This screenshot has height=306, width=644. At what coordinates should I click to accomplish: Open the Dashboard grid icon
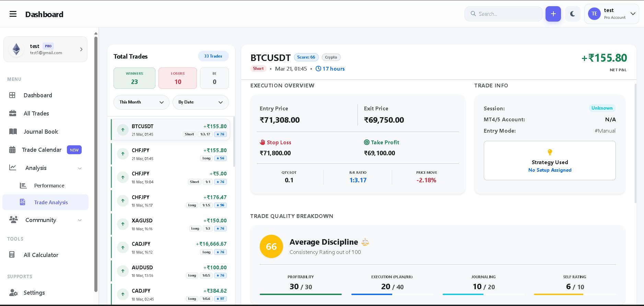(12, 95)
